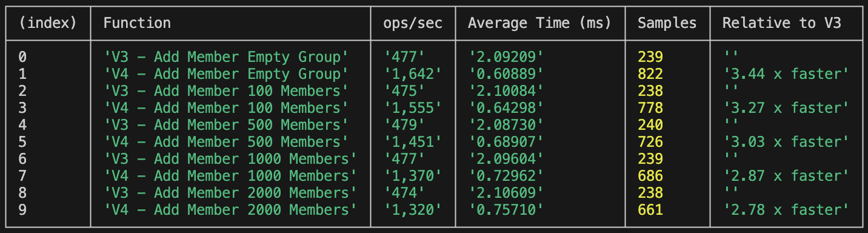
Task: Select the samples value 661
Action: coord(650,210)
